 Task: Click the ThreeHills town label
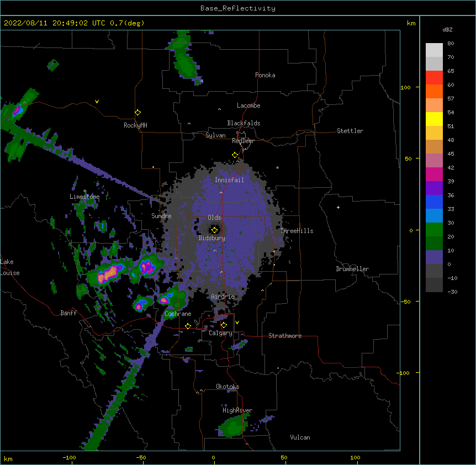click(297, 231)
